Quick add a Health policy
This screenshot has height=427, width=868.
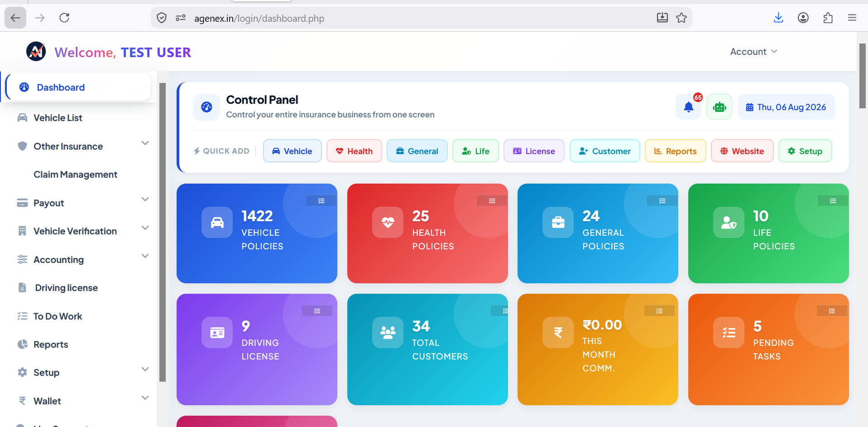(354, 151)
